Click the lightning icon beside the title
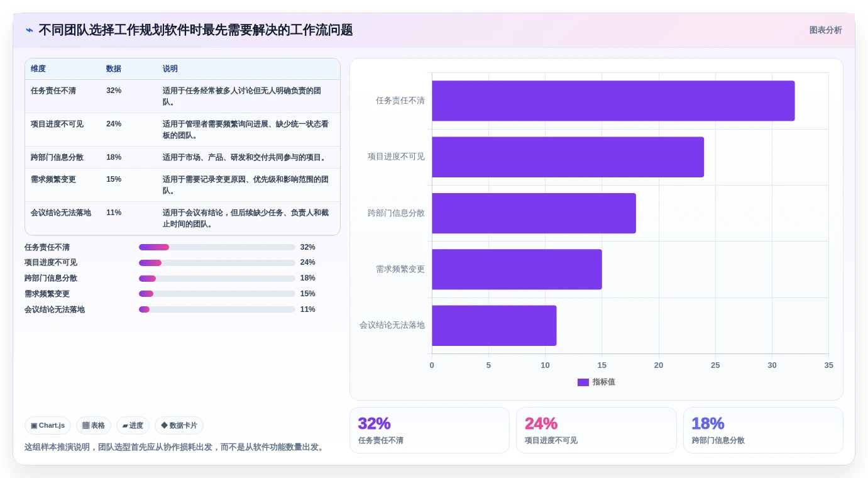The image size is (868, 478). pos(30,30)
